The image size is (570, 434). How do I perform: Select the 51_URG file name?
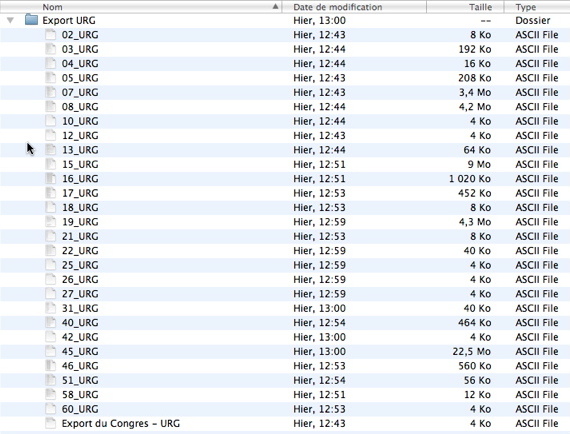(x=80, y=380)
